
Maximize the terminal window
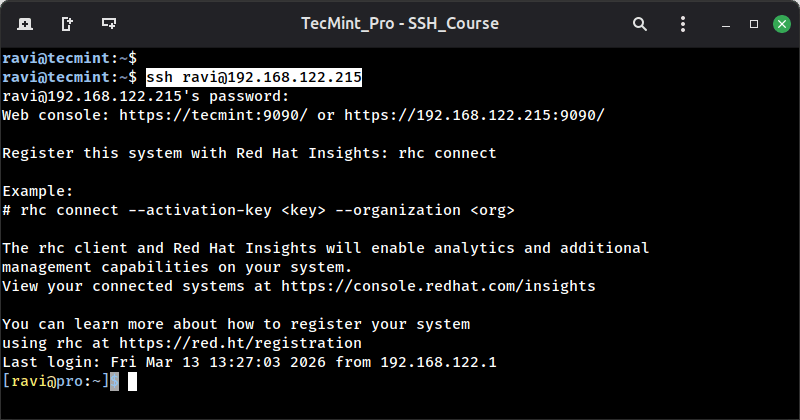pos(752,22)
